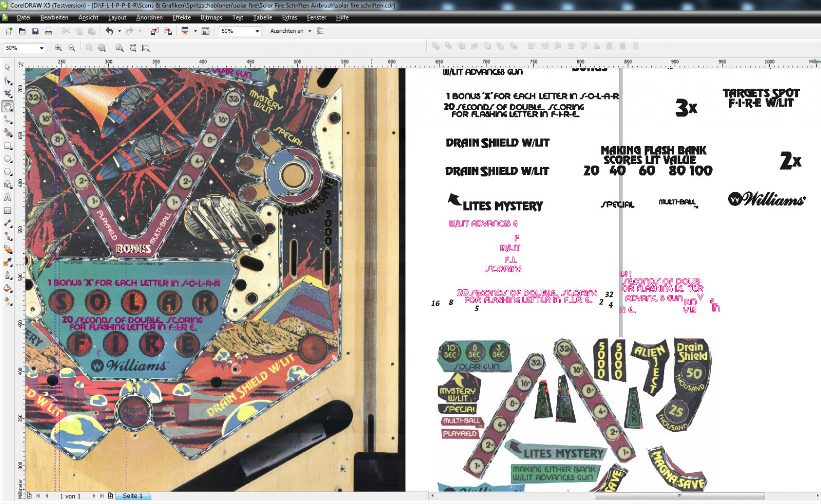The height and width of the screenshot is (504, 821).
Task: Click the Zoom In magnifier icon
Action: pyautogui.click(x=58, y=48)
